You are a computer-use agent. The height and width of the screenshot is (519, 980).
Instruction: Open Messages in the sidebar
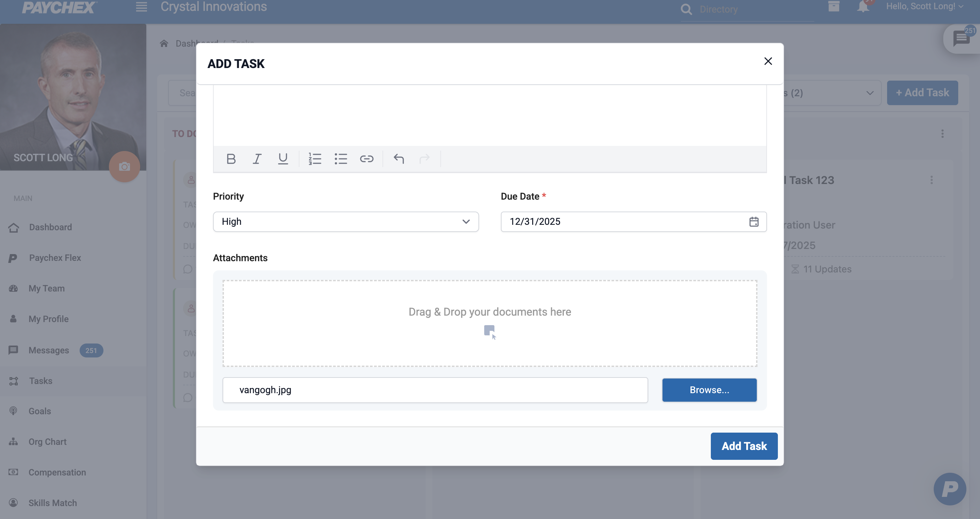[x=49, y=350]
